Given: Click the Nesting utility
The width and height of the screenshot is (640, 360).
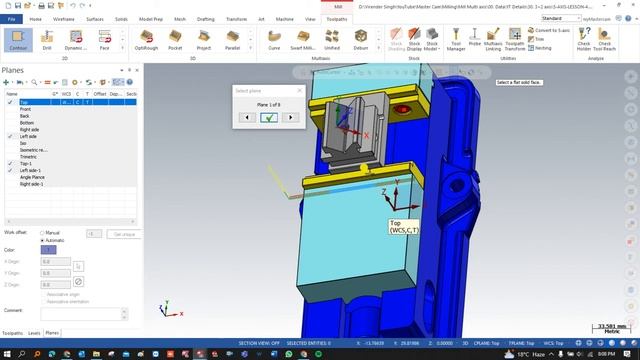Looking at the screenshot, I should (x=540, y=48).
